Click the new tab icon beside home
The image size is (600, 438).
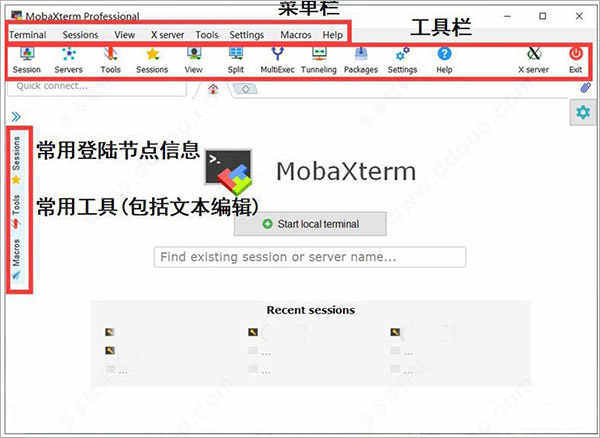246,90
